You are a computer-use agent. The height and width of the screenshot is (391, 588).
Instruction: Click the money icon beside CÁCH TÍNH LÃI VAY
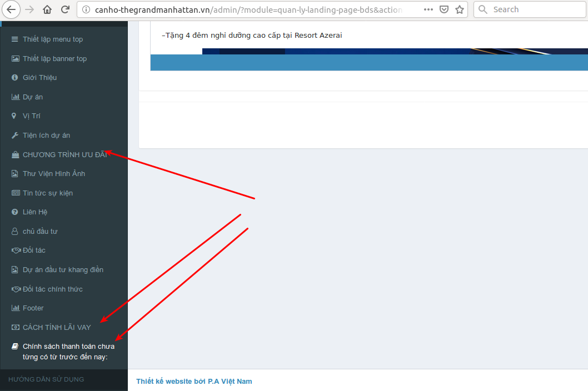click(16, 327)
